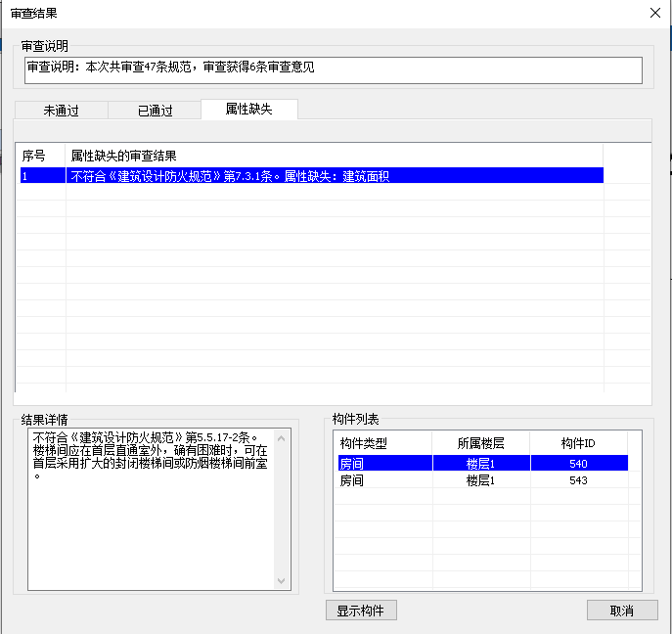Click the 构件ID column header
Viewport: 672px width, 634px height.
pos(578,443)
